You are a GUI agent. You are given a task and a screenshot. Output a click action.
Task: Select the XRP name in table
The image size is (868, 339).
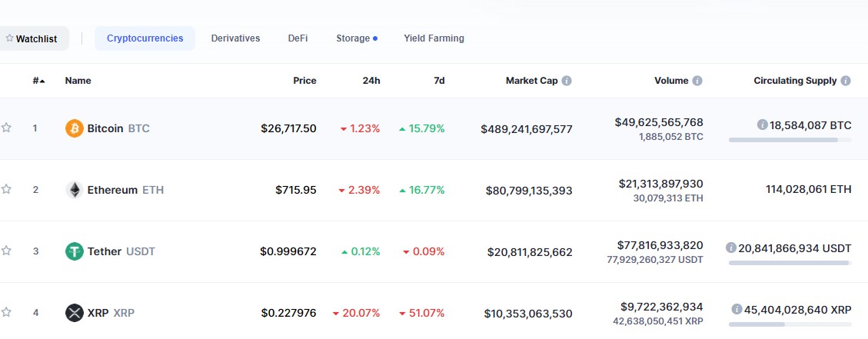coord(98,313)
